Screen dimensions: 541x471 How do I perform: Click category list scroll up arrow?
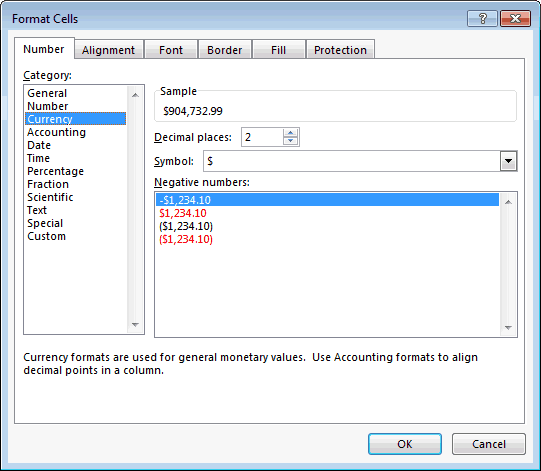[x=135, y=95]
